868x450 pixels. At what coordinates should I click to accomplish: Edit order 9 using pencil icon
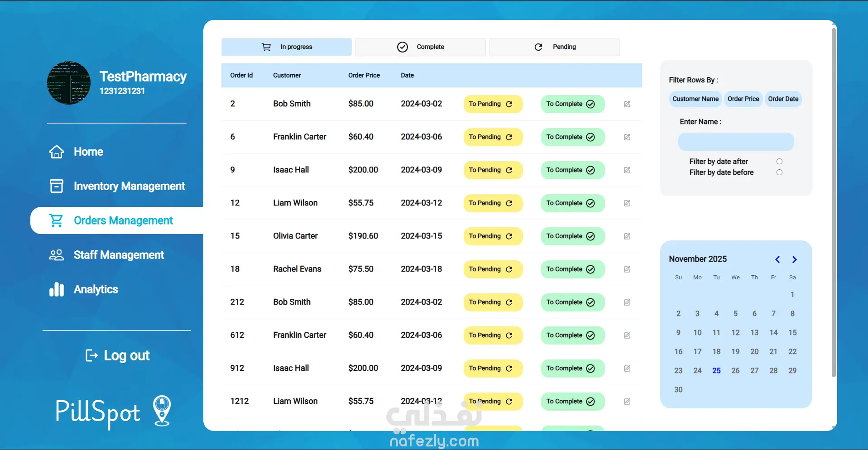[627, 170]
